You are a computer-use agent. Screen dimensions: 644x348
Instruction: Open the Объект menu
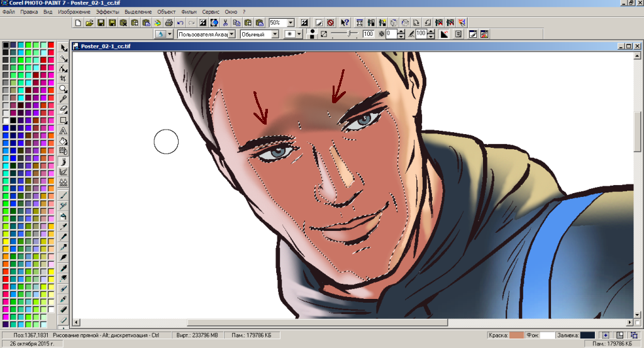tap(166, 12)
